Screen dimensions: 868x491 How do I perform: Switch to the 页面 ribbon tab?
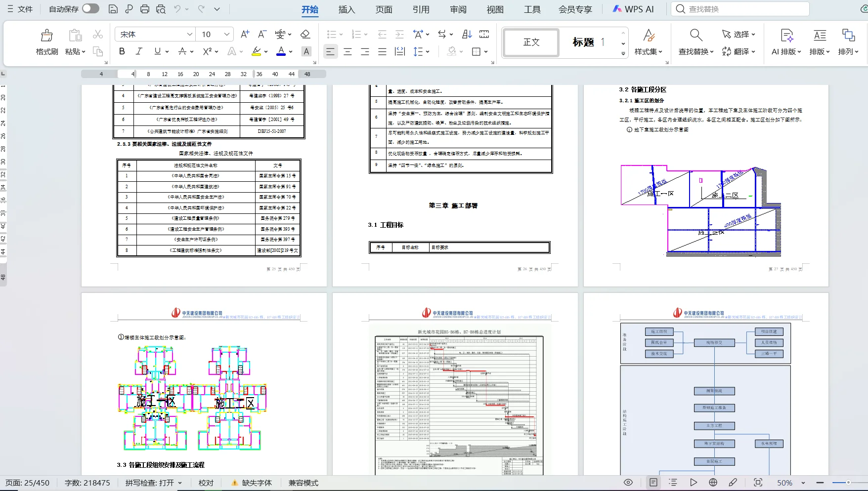tap(384, 9)
